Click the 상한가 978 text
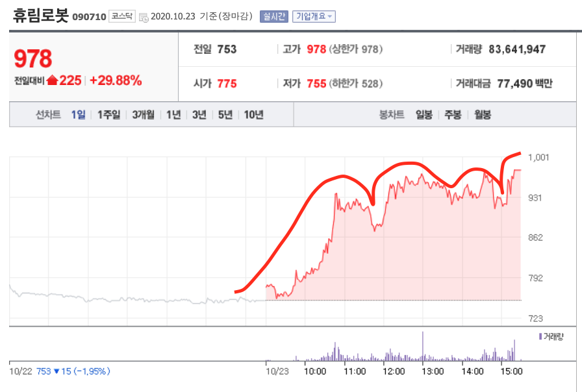Viewport: 582px width, 392px height. (356, 49)
